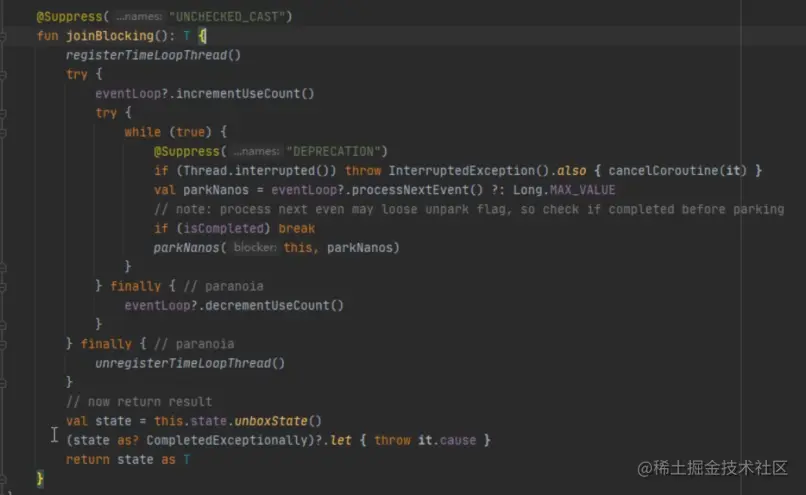Click the let scope function

341,441
